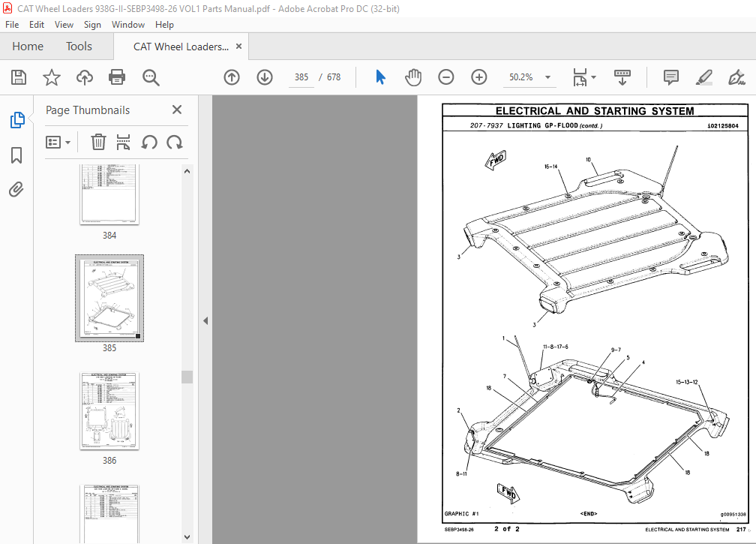Click the cloud upload icon
This screenshot has height=544, width=756.
[84, 77]
